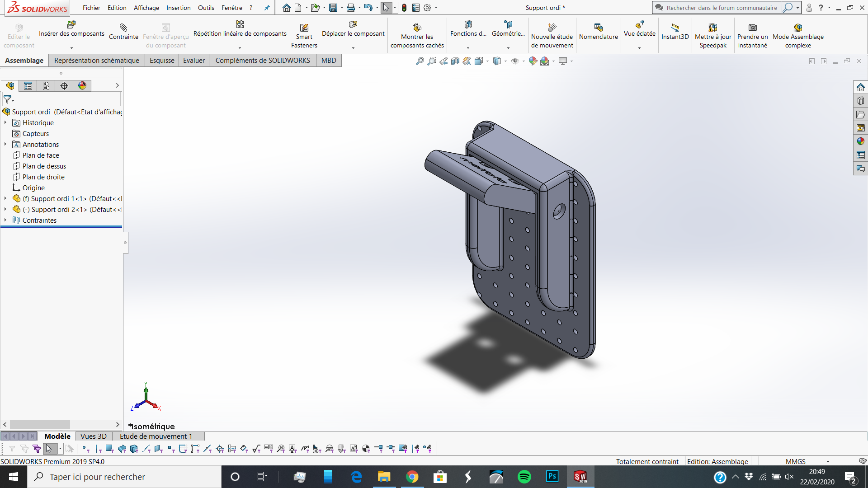868x488 pixels.
Task: Open the Fichier menu
Action: point(91,8)
